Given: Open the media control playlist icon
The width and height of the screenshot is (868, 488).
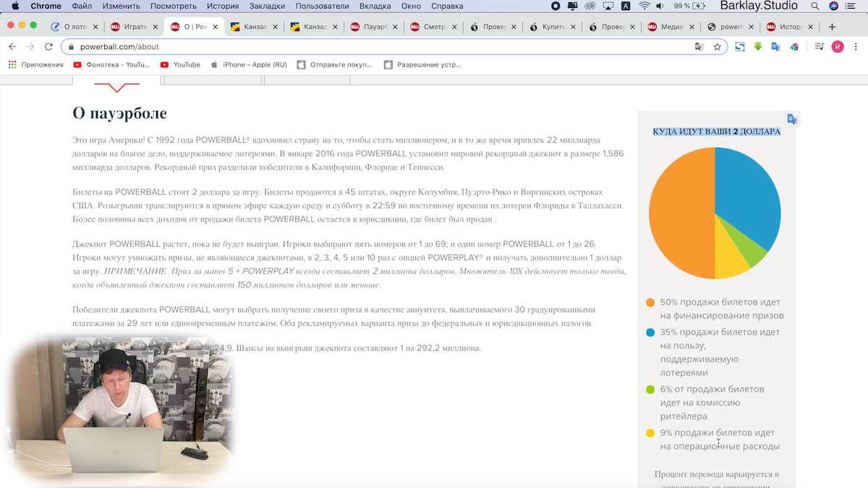Looking at the screenshot, I should coord(819,46).
